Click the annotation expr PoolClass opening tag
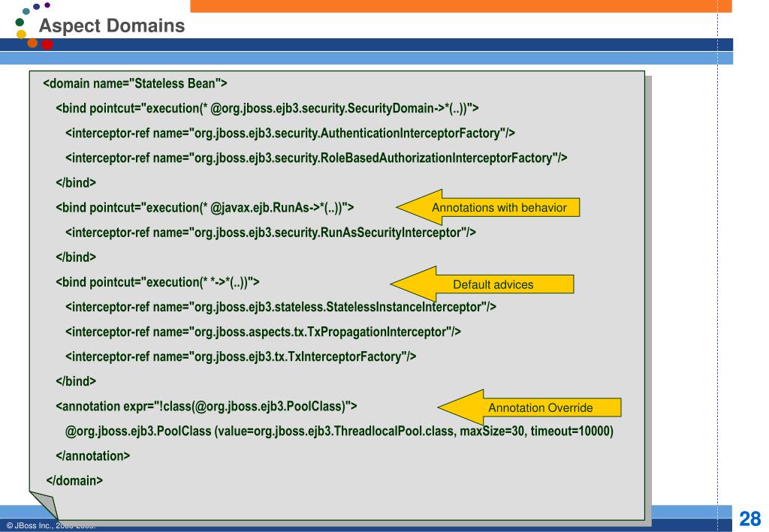Viewport: 769px width, 532px height. (207, 406)
